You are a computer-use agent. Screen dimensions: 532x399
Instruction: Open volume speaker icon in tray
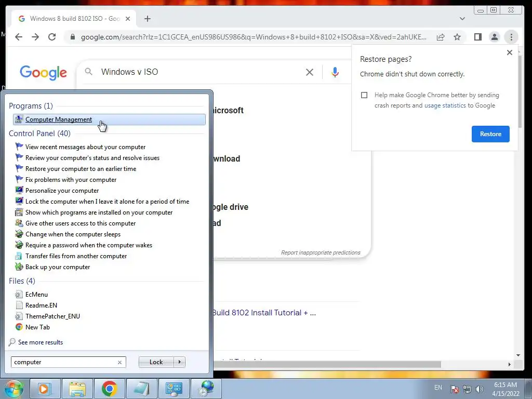(480, 389)
